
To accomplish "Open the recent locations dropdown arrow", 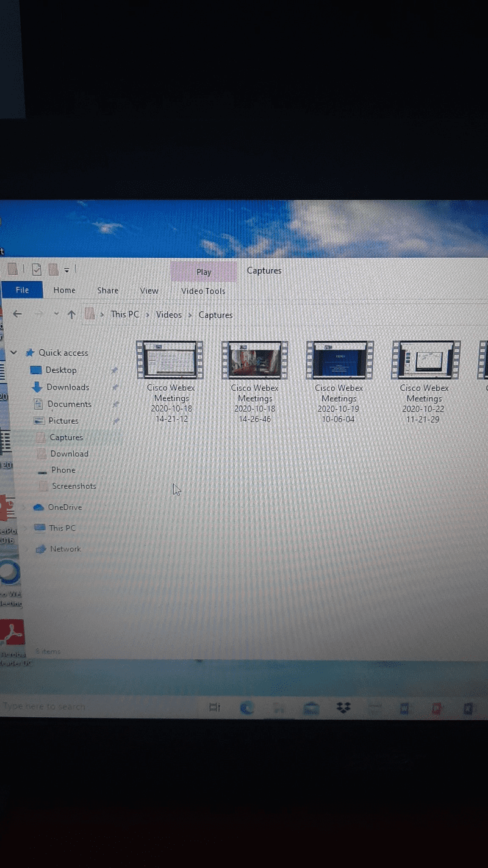I will tap(56, 314).
